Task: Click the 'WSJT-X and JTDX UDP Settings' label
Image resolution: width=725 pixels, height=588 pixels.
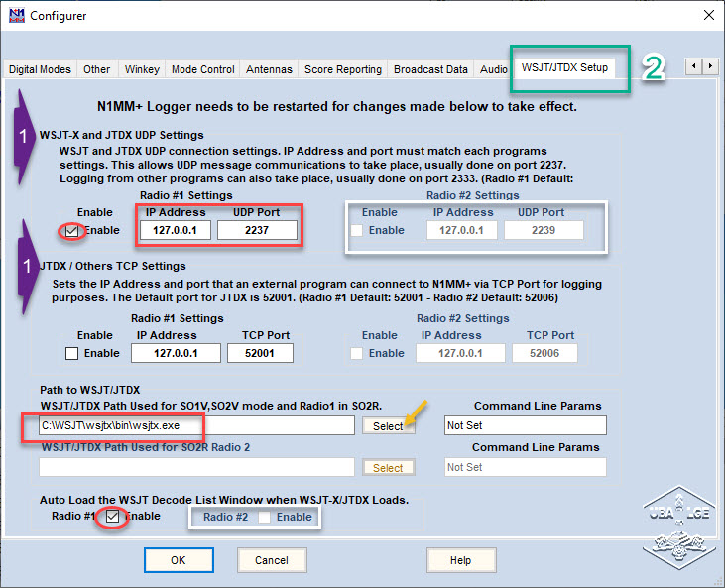Action: pyautogui.click(x=122, y=135)
